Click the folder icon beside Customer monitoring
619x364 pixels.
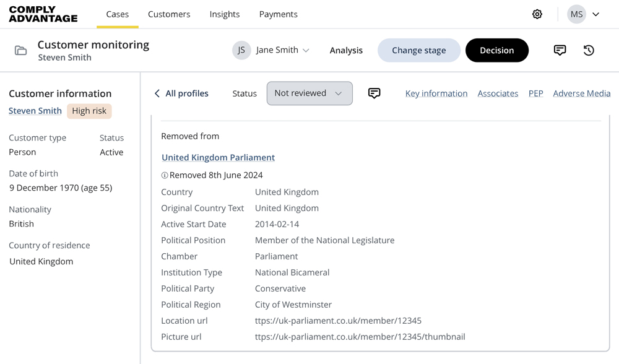pos(20,50)
